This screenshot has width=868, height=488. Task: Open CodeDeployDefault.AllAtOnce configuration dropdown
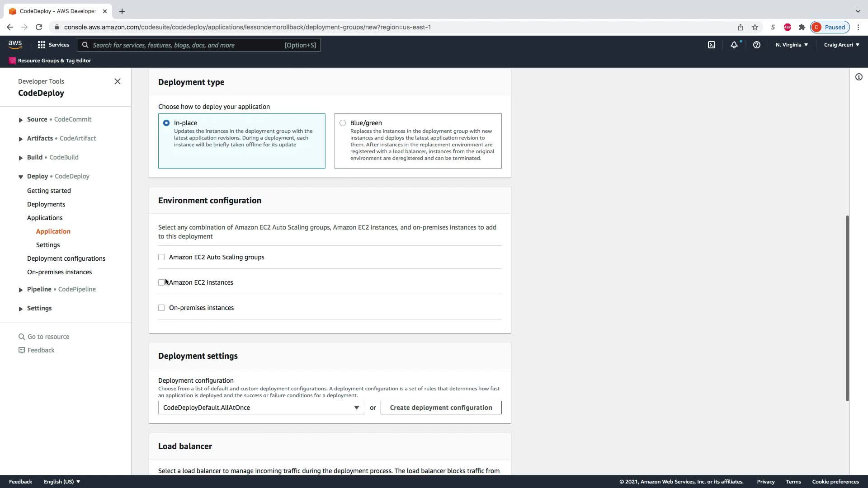click(x=261, y=408)
